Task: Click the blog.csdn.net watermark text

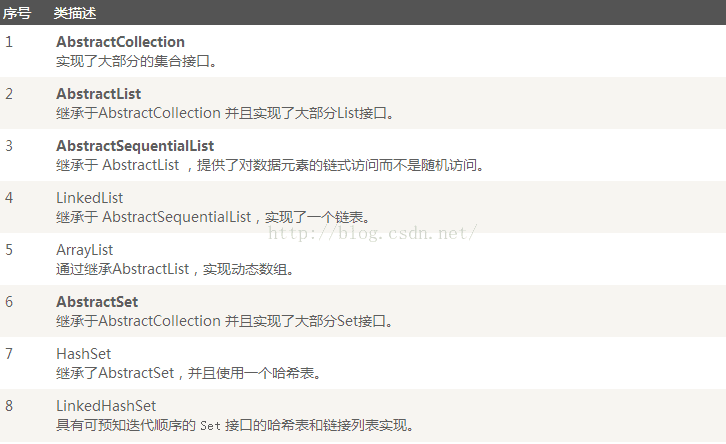Action: click(373, 233)
